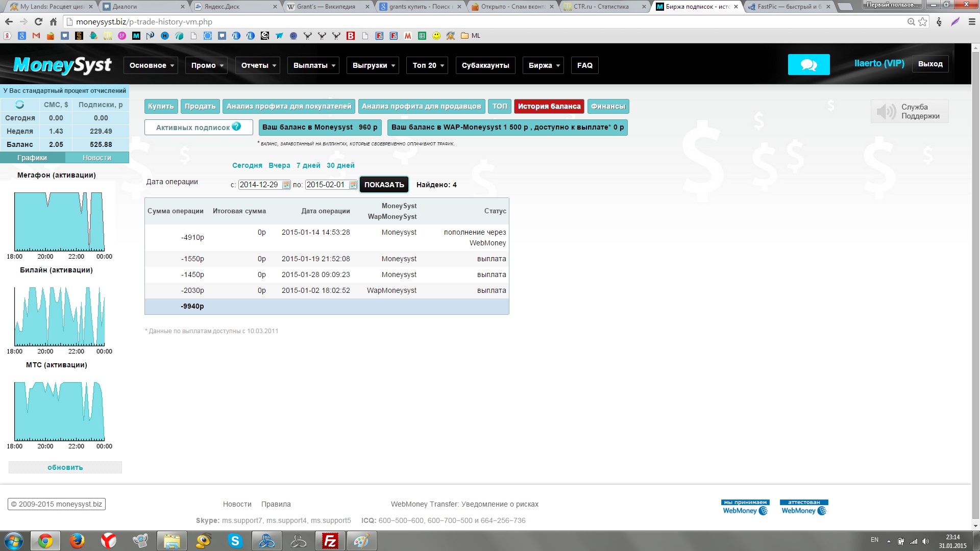The image size is (980, 551).
Task: Click the Gmail bookmark icon
Action: click(x=36, y=36)
